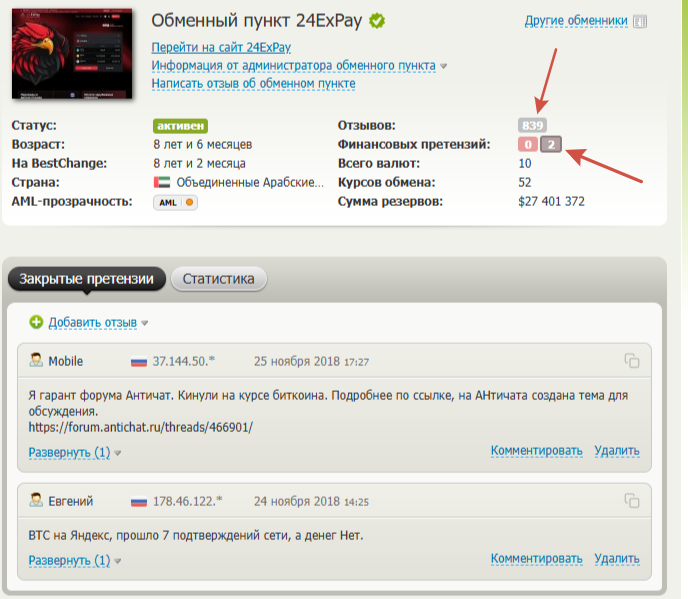Open the Другие обменники link
688x599 pixels.
[576, 21]
